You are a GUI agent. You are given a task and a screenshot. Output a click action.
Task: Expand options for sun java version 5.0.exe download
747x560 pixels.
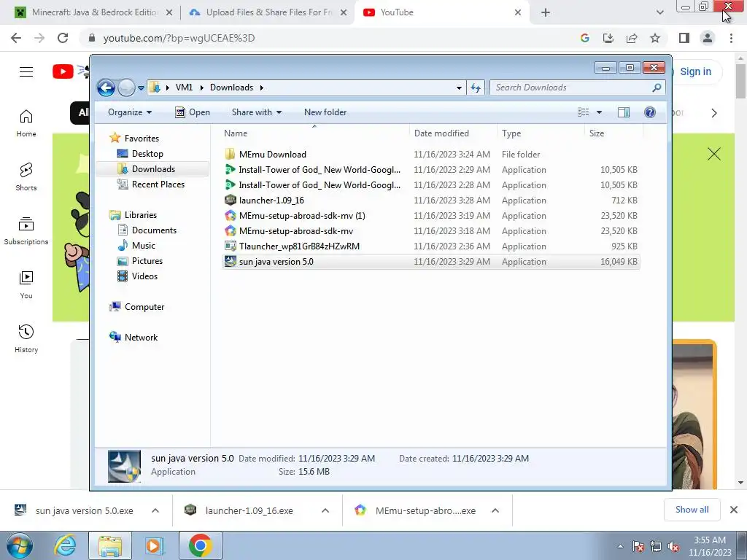point(155,511)
